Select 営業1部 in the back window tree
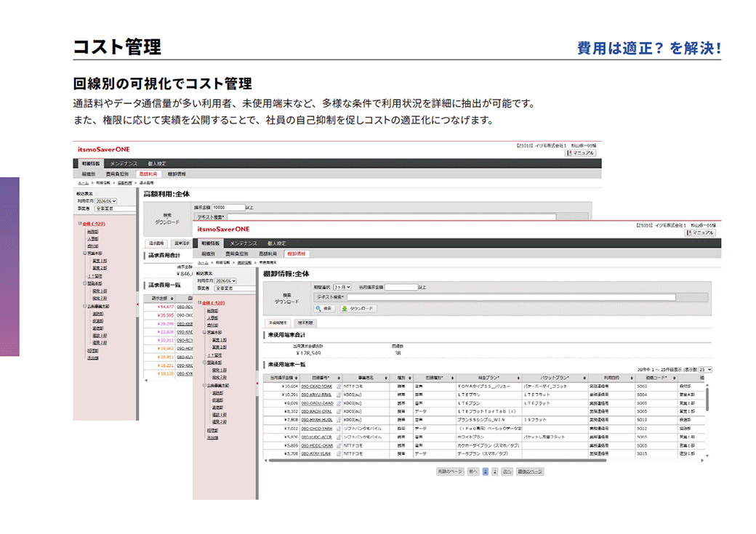This screenshot has height=534, width=756. 100,261
